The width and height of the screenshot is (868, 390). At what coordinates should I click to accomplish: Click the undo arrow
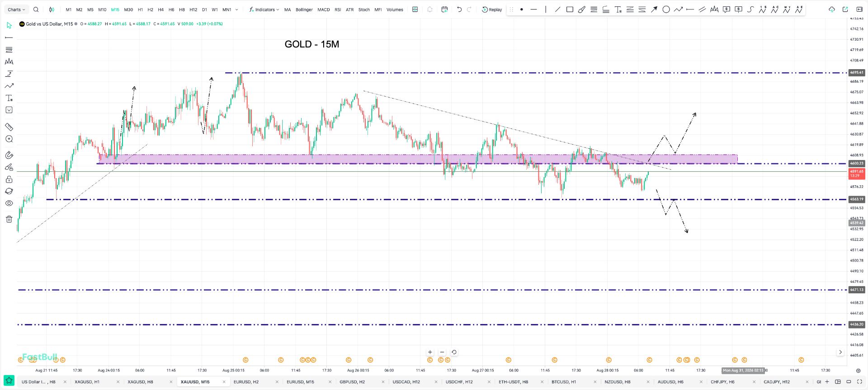[459, 9]
